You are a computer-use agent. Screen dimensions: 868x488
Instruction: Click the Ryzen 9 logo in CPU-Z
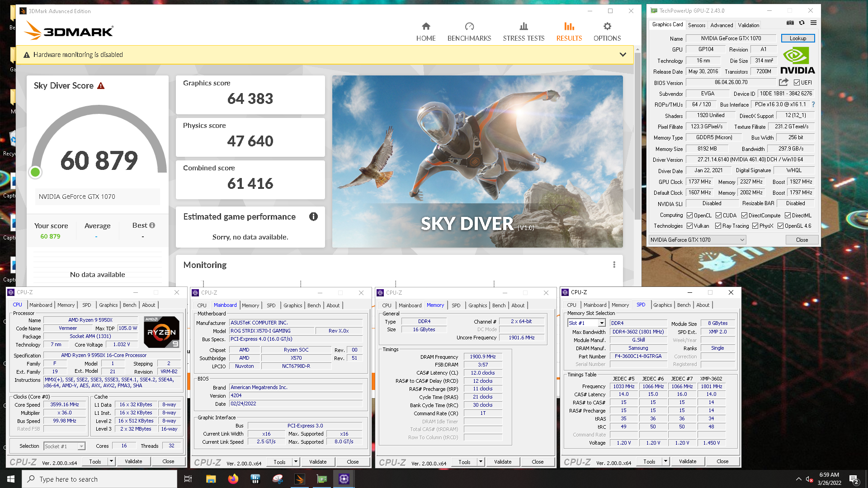pyautogui.click(x=161, y=332)
